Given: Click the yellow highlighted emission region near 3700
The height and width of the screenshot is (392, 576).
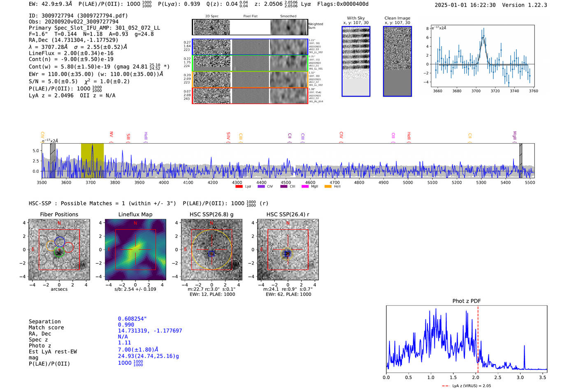Looking at the screenshot, I should (92, 160).
